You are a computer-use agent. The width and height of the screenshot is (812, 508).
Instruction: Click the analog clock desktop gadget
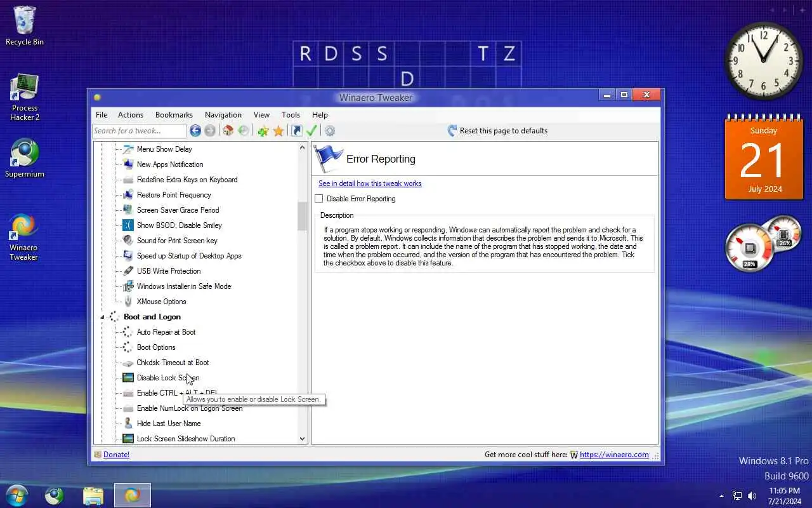(764, 60)
